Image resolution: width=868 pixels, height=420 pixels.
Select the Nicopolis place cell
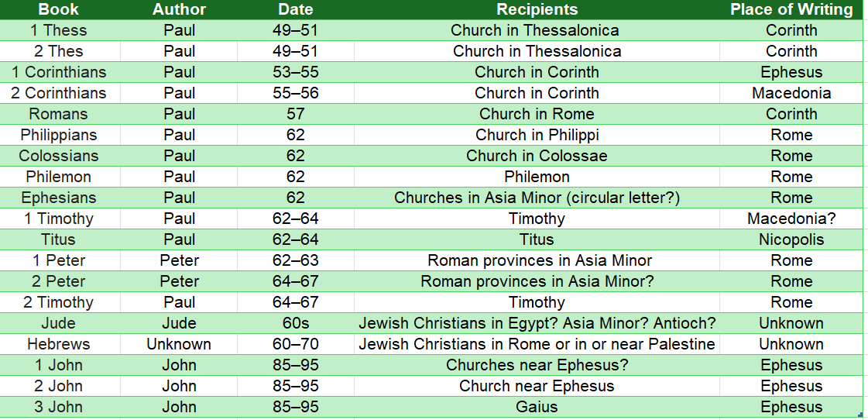[791, 239]
